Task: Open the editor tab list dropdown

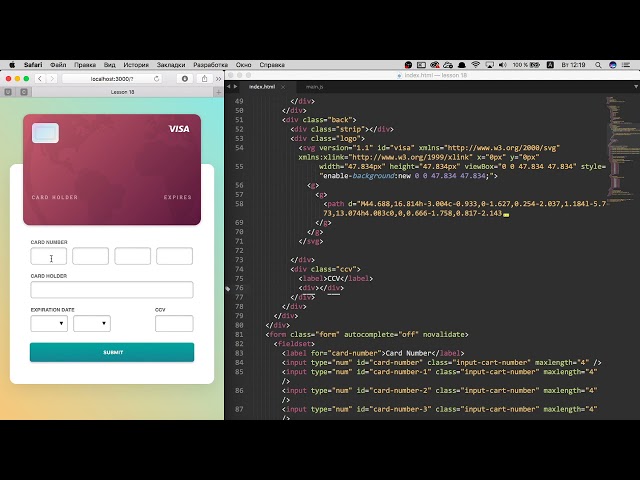Action: 636,87
